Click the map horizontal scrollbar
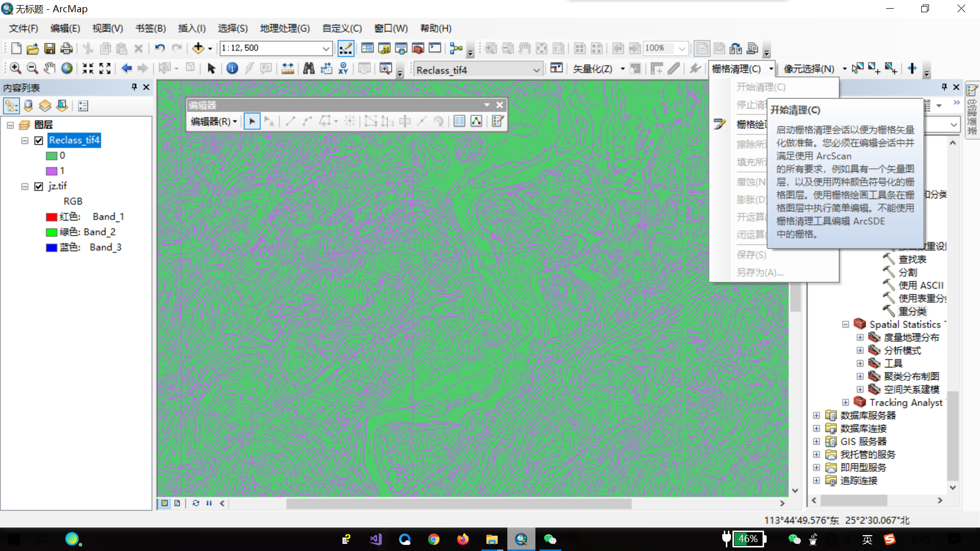This screenshot has height=551, width=980. coord(458,504)
